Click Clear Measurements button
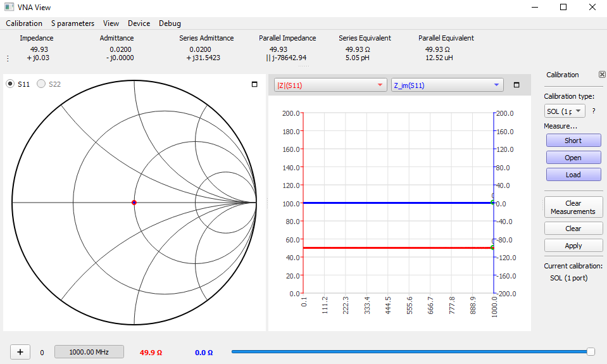The image size is (607, 364). click(573, 207)
